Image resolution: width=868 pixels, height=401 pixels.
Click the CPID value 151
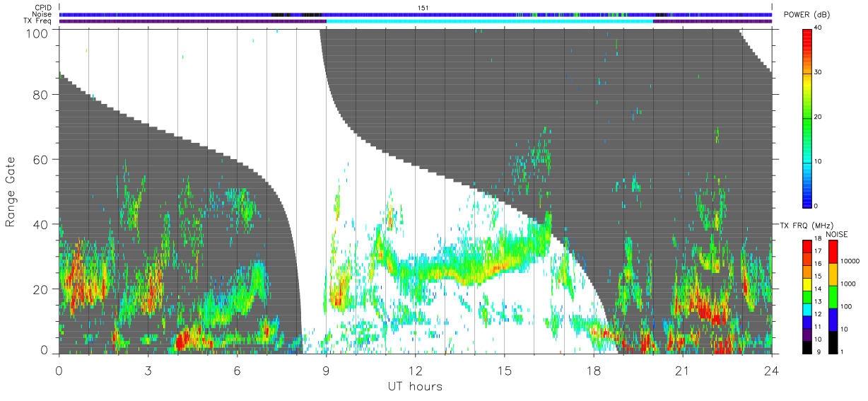click(423, 8)
